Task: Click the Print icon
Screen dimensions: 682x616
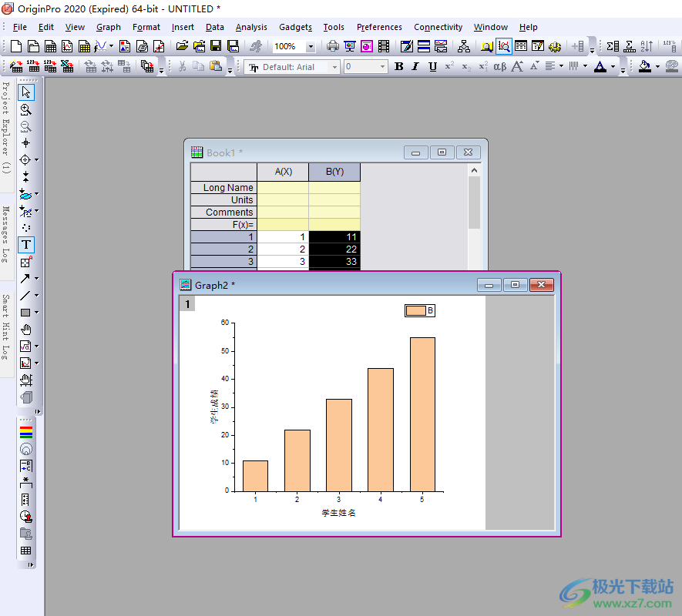Action: [x=333, y=46]
